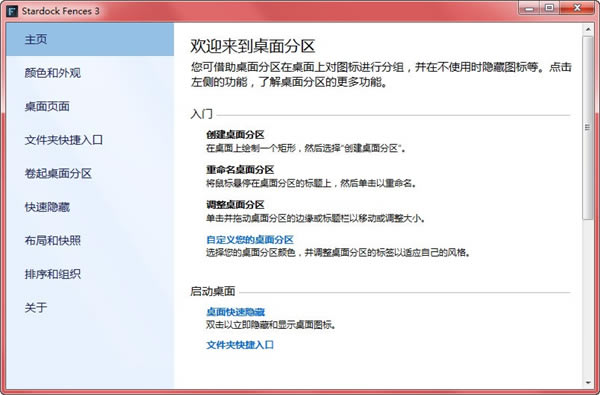Click the 入门 section label
The width and height of the screenshot is (600, 395).
(201, 114)
